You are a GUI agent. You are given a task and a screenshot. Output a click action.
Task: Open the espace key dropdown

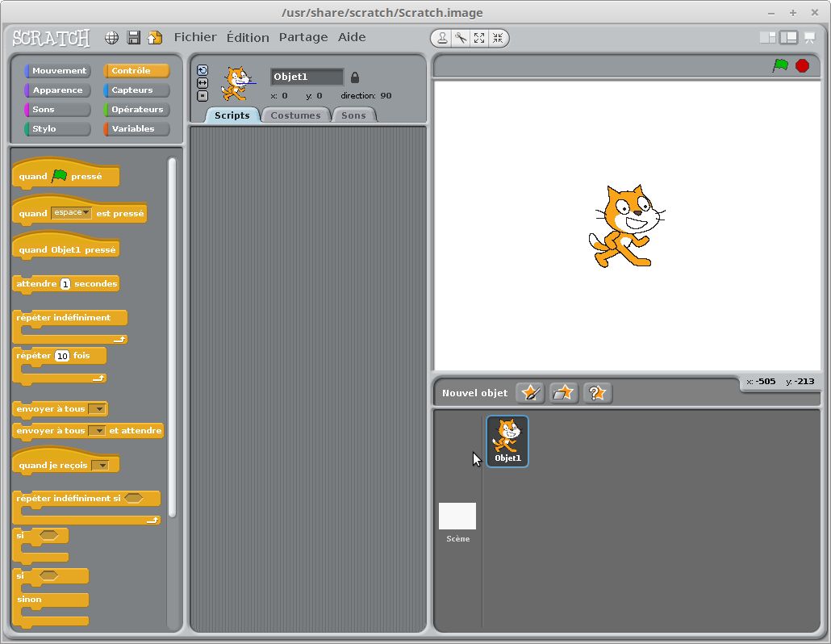tap(72, 212)
